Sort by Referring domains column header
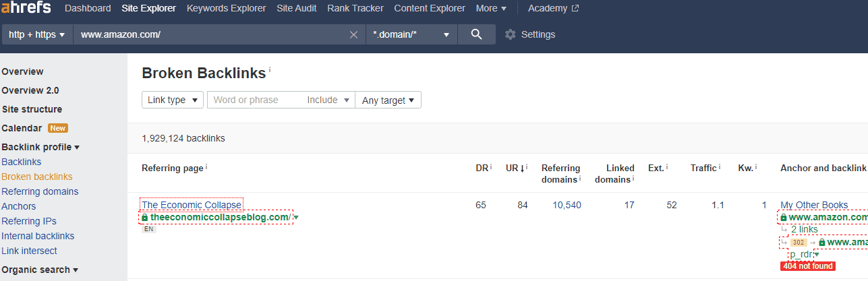The height and width of the screenshot is (281, 868). click(x=562, y=173)
